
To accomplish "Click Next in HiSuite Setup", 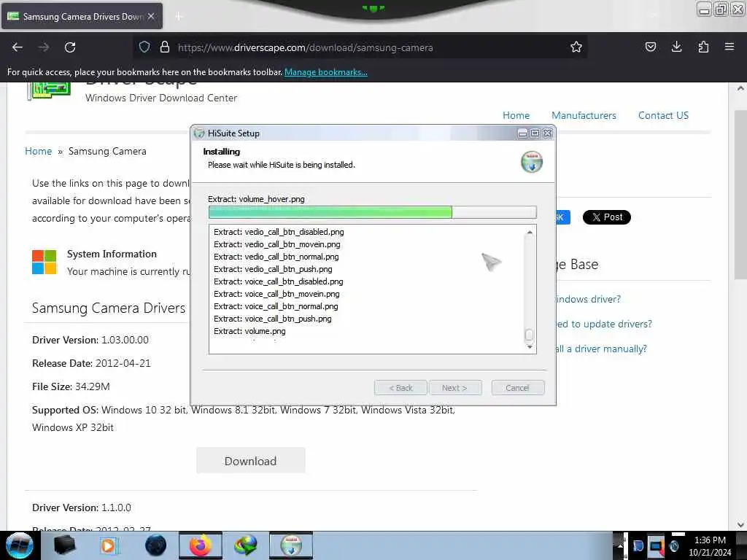I will (x=455, y=388).
